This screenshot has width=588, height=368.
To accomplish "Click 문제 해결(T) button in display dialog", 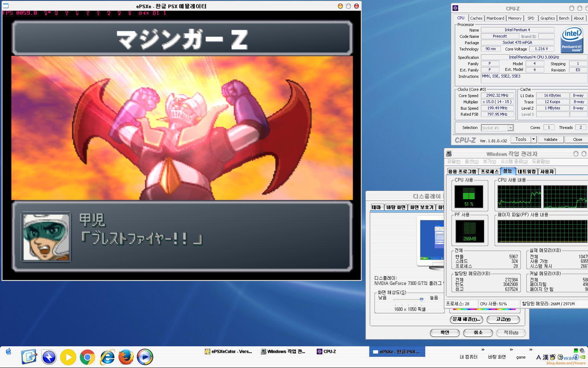I will [x=467, y=319].
